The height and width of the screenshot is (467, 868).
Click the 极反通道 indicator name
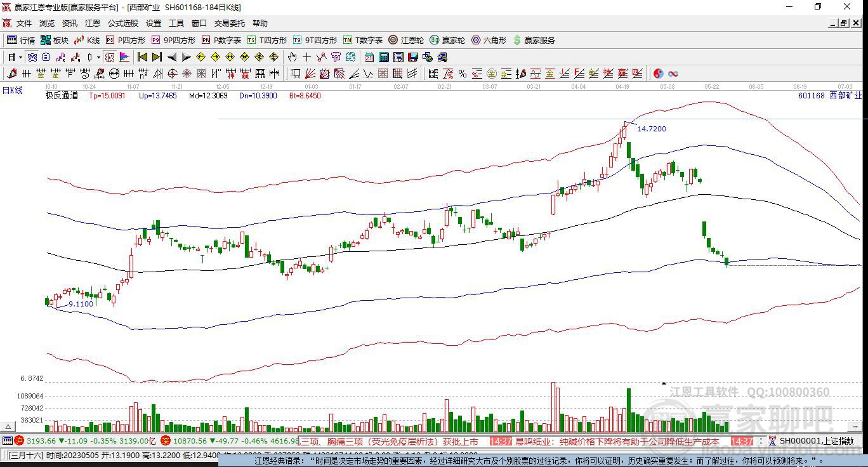(x=62, y=96)
